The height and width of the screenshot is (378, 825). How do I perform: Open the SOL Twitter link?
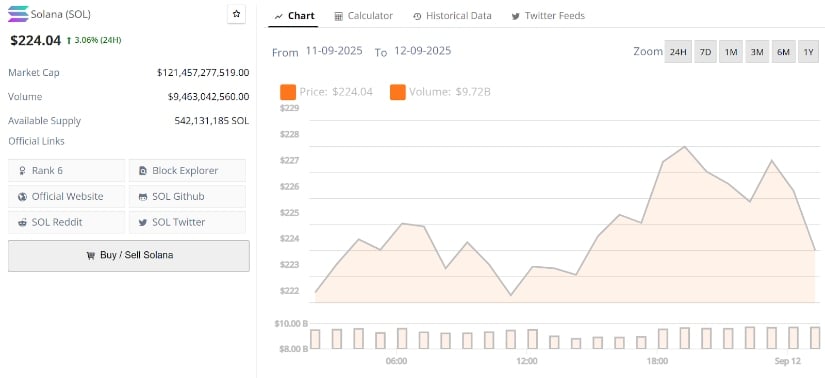point(187,222)
